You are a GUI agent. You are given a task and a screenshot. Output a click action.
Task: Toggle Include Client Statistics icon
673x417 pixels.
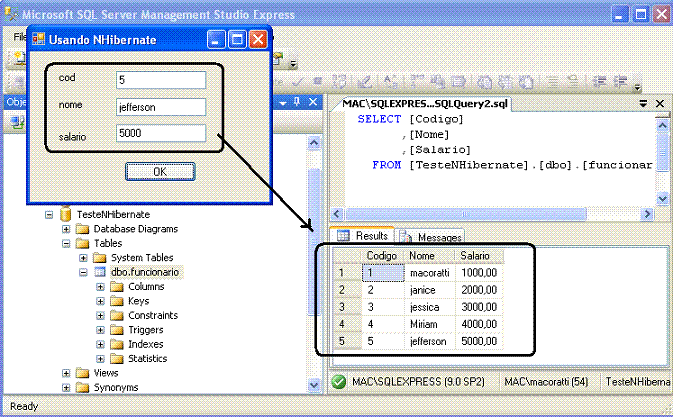click(x=438, y=82)
